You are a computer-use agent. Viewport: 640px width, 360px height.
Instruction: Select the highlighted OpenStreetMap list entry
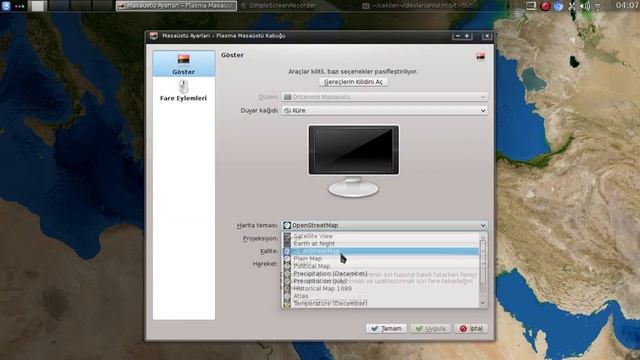(380, 251)
